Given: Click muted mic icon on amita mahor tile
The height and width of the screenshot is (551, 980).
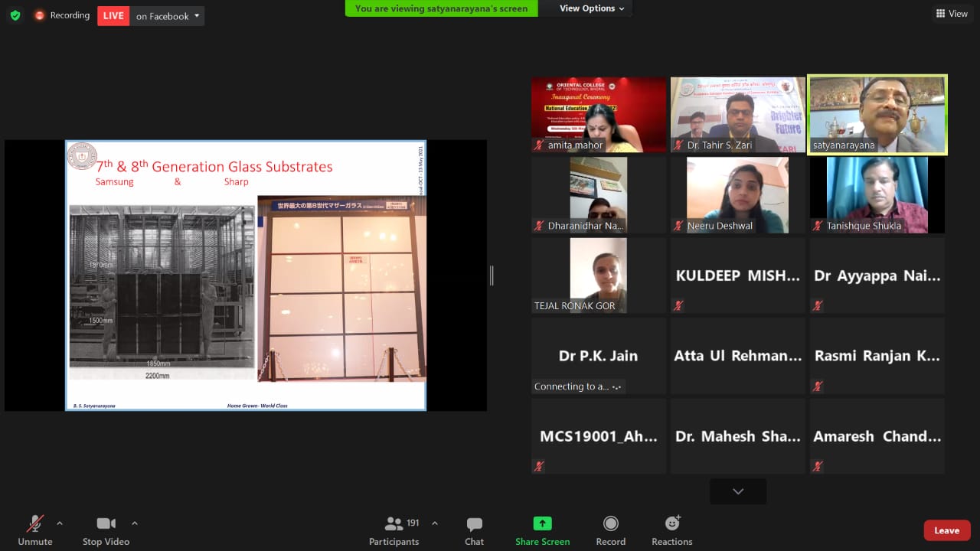Looking at the screenshot, I should (x=540, y=145).
